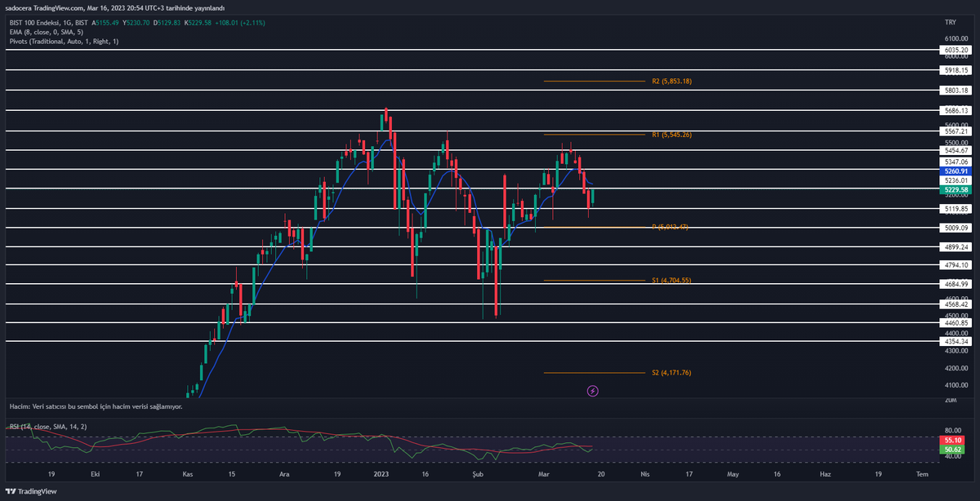Click the 5686.13 price level label
The image size is (980, 501).
coord(955,110)
